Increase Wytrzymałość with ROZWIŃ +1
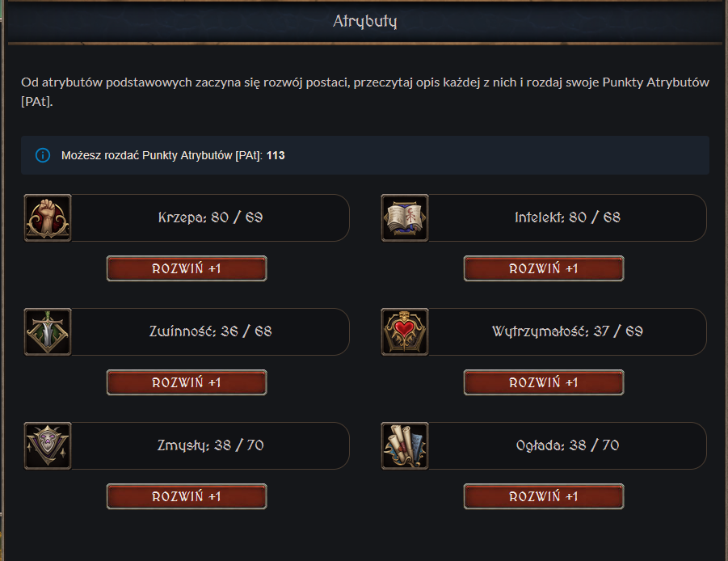Screen dimensions: 728x561 point(544,382)
